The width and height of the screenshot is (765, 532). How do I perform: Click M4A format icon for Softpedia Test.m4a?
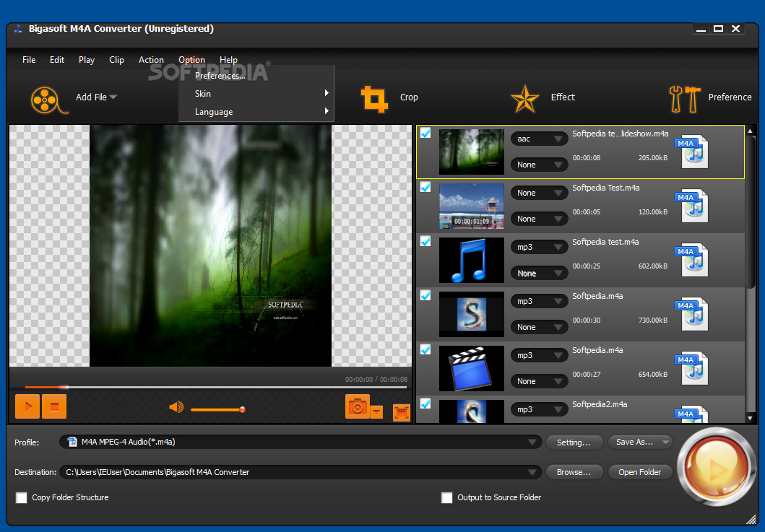pos(692,206)
